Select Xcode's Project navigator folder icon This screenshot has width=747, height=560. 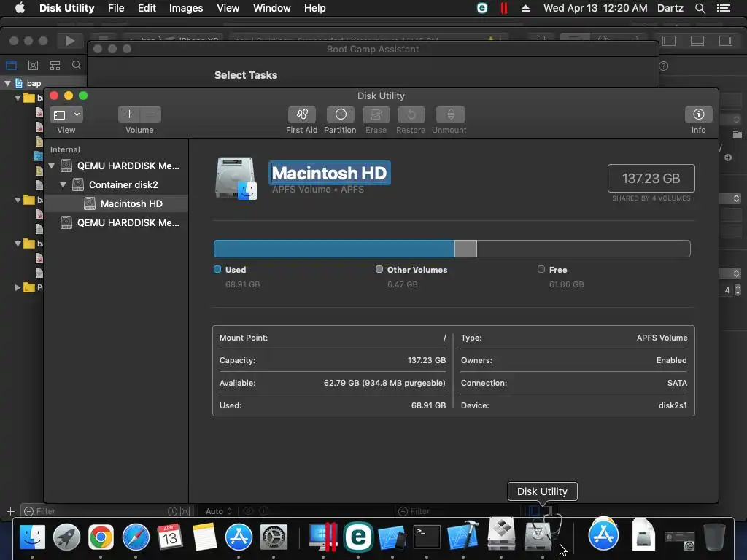(11, 65)
